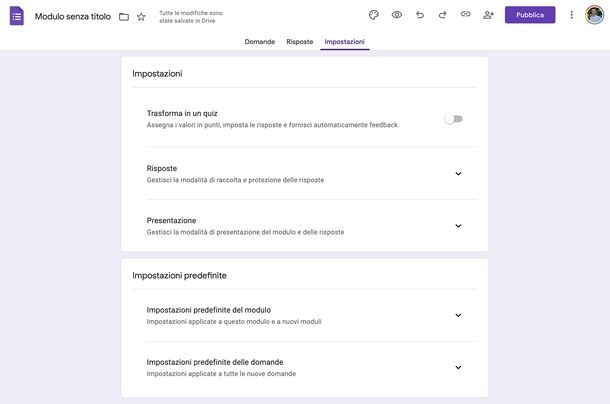Preview the form with eye icon
Screen dimensions: 610x404
(x=397, y=15)
